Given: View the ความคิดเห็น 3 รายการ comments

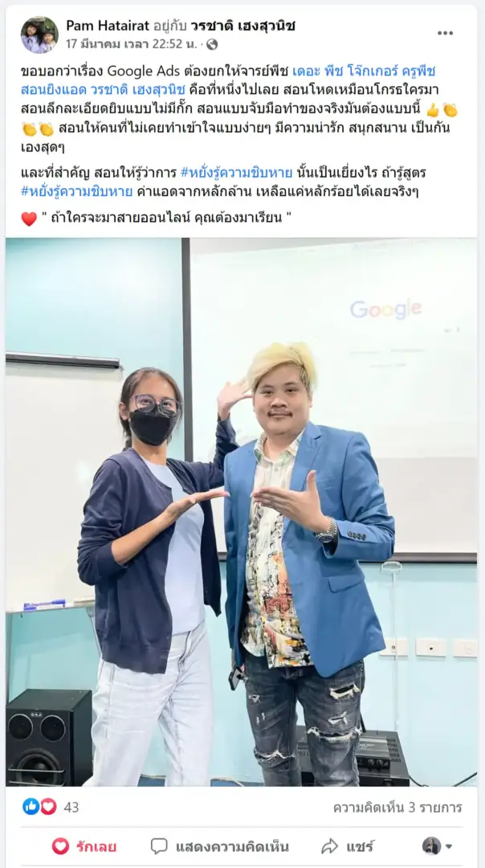Looking at the screenshot, I should 397,808.
